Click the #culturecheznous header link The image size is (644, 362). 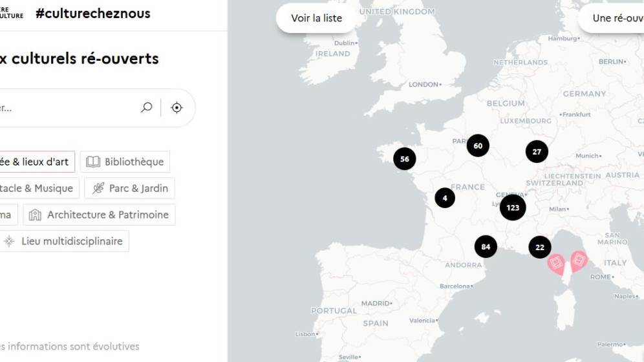pyautogui.click(x=93, y=13)
